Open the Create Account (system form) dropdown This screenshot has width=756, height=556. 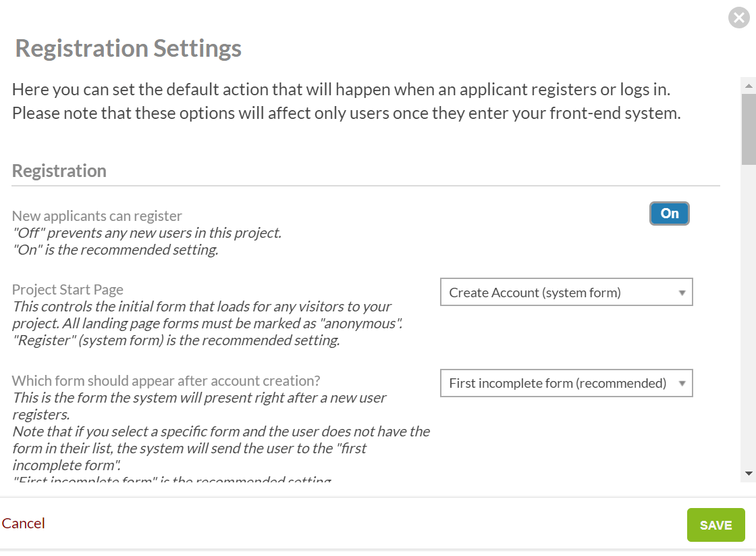566,293
